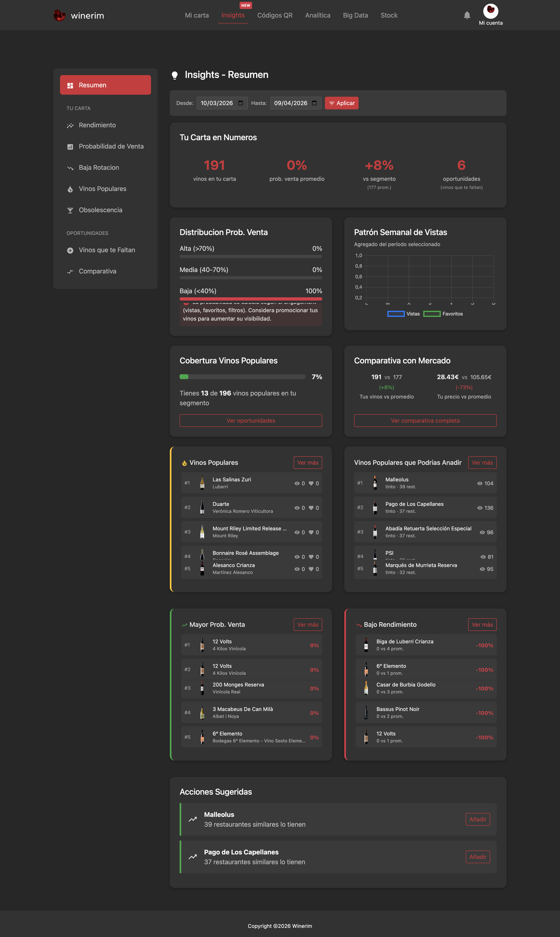Screen dimensions: 560x937
Task: Click the trending-up icon beside Mayor Prob. Venta
Action: coord(184,625)
